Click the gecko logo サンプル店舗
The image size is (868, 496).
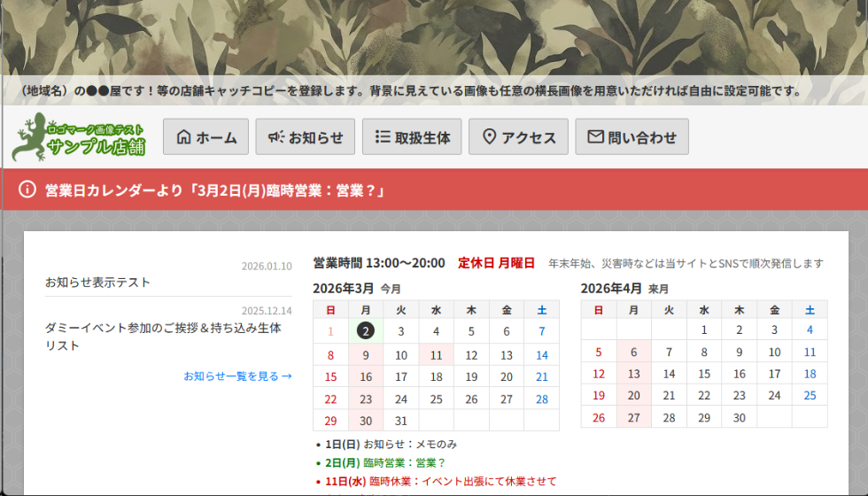(80, 139)
